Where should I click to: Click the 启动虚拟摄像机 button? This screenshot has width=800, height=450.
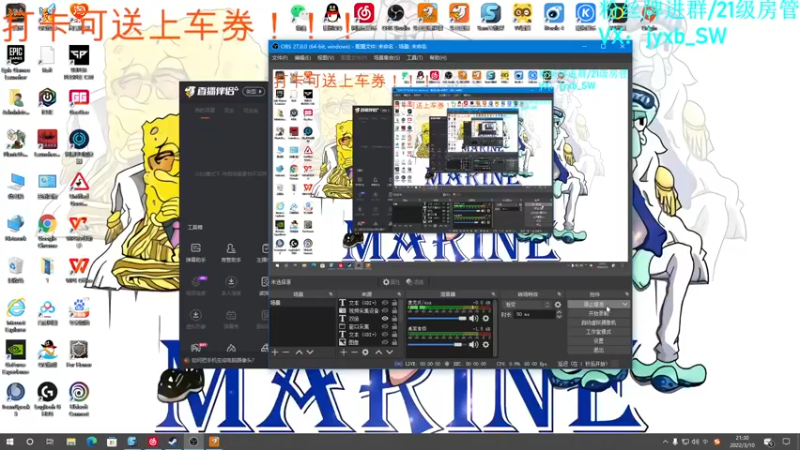[x=598, y=322]
